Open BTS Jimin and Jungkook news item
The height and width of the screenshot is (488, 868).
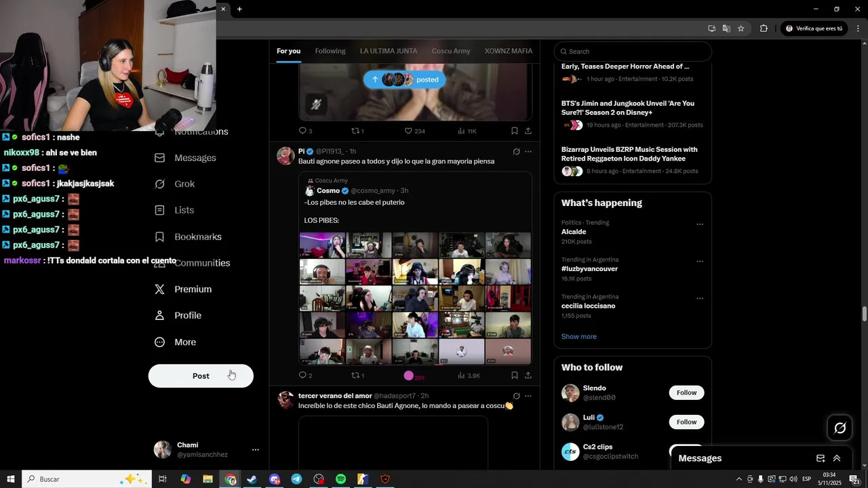pyautogui.click(x=632, y=114)
